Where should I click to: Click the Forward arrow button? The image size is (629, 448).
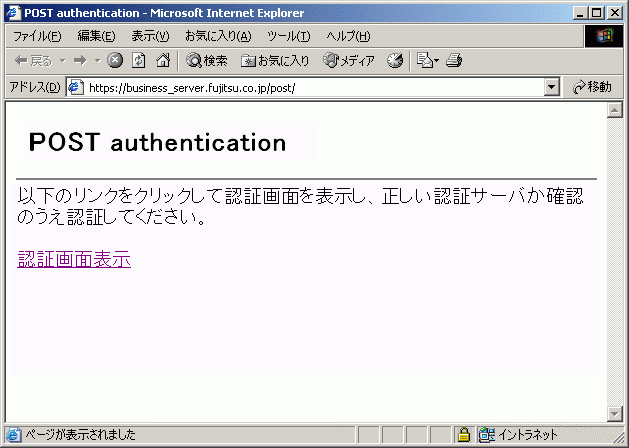(80, 61)
